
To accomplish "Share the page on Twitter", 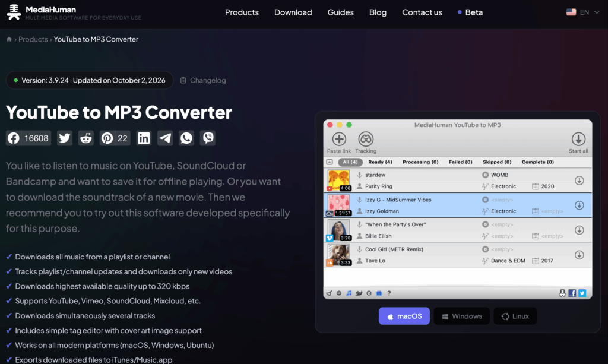I will [x=65, y=138].
